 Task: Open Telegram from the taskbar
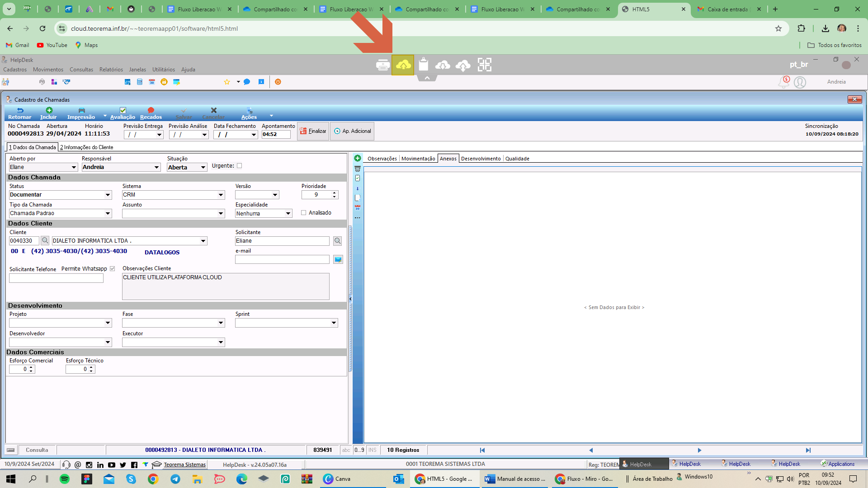pyautogui.click(x=175, y=479)
